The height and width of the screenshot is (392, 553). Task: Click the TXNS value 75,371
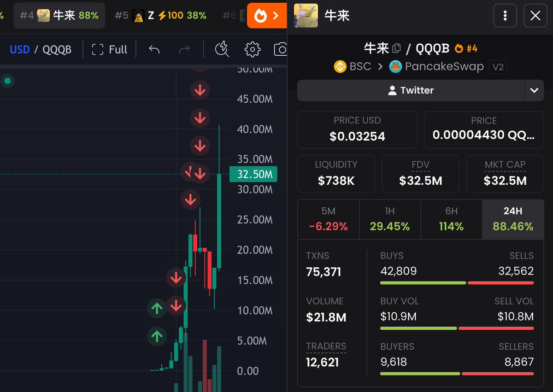(x=324, y=272)
